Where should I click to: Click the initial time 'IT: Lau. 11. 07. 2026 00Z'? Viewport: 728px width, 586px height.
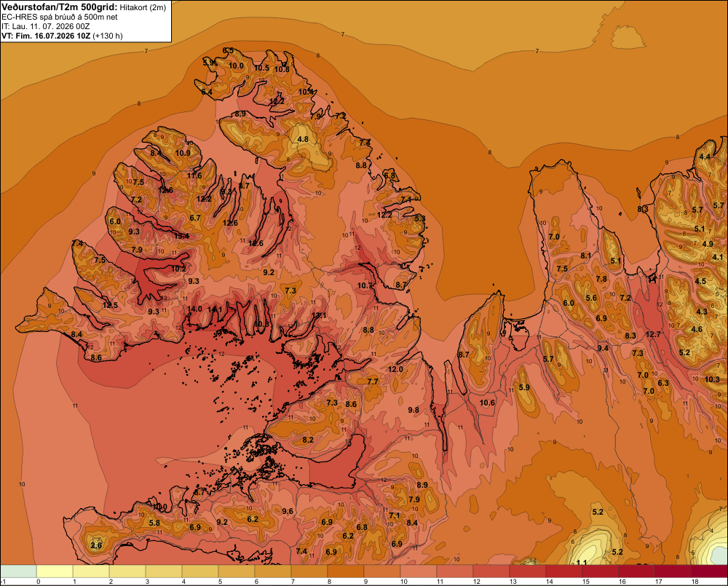coord(45,26)
